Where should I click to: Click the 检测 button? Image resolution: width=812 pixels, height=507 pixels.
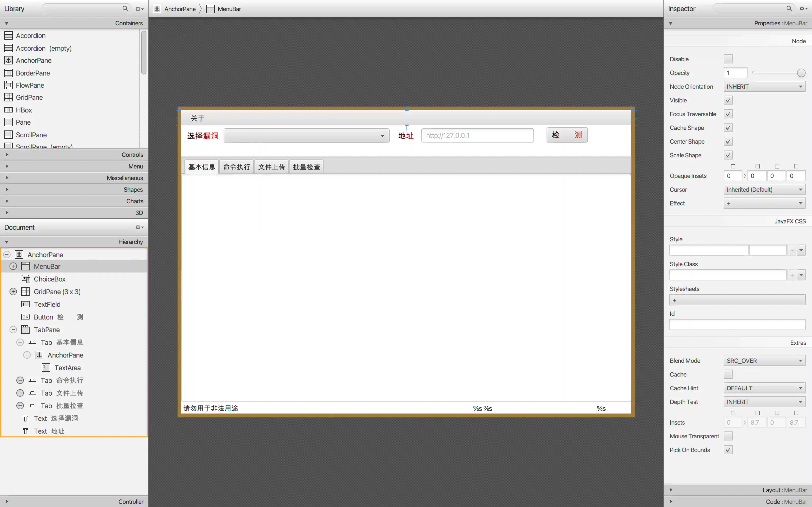pos(567,135)
